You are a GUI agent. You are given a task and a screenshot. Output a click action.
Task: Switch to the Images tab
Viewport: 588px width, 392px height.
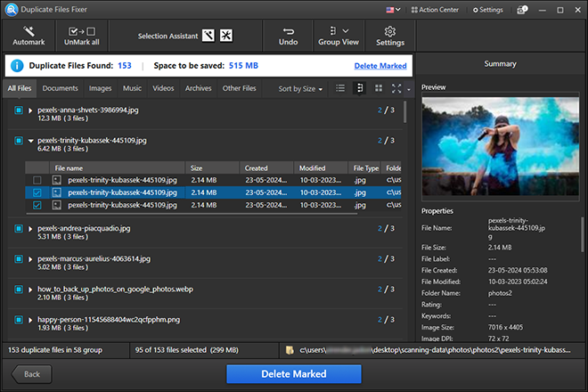[x=100, y=88]
